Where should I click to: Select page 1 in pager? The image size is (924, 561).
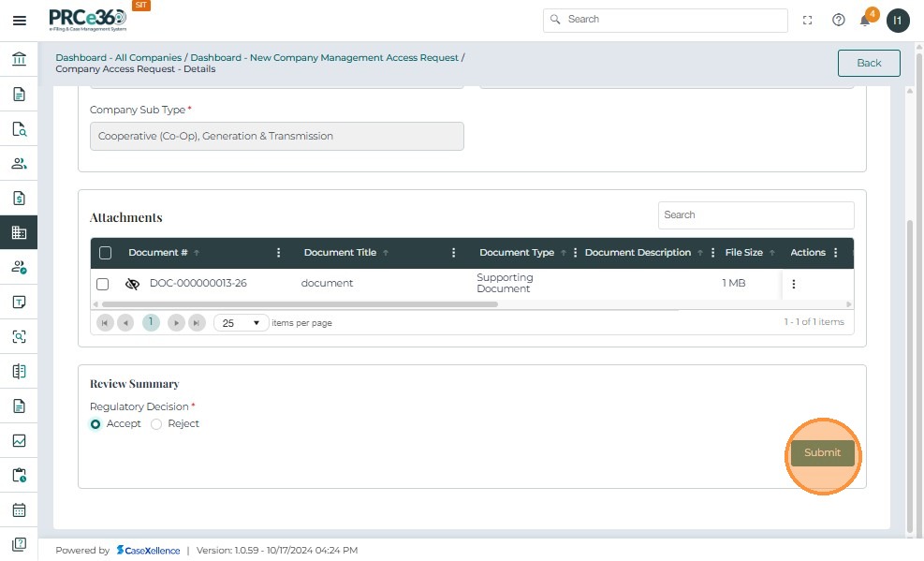(x=151, y=322)
